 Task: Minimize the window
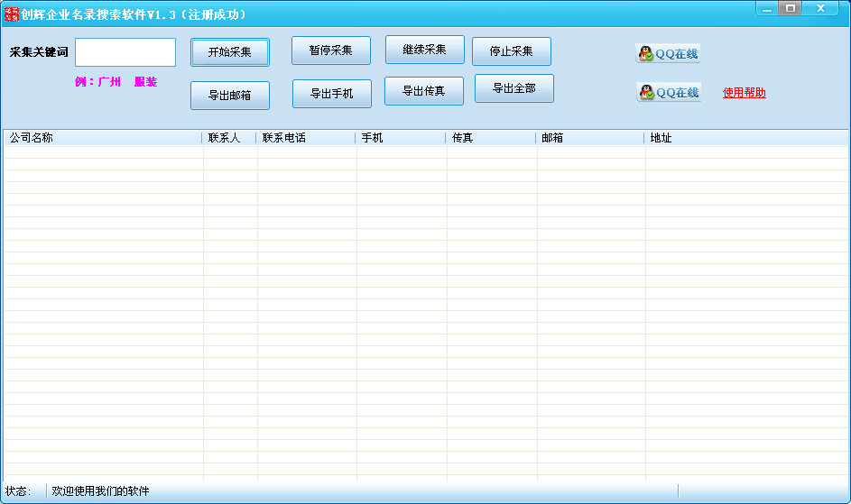767,9
